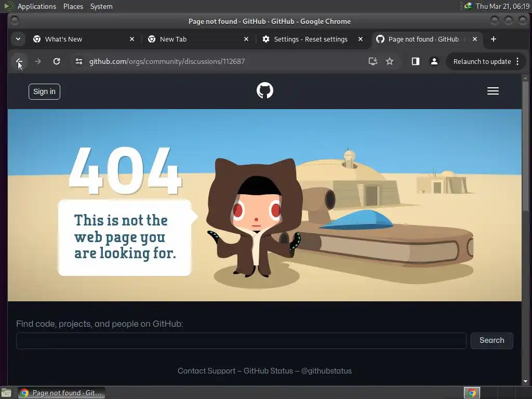Go back using the browser back arrow

(19, 61)
